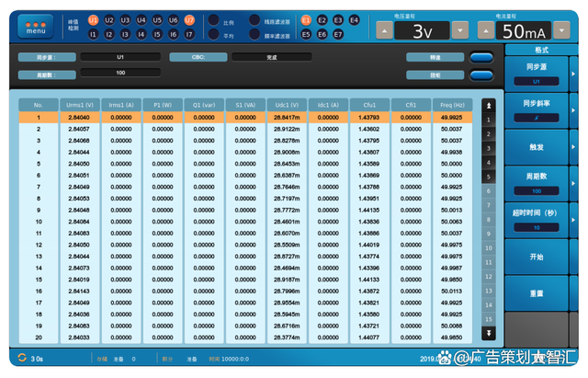Select voltage channel U4 indicator
Screen dimensions: 588x378
tap(141, 20)
